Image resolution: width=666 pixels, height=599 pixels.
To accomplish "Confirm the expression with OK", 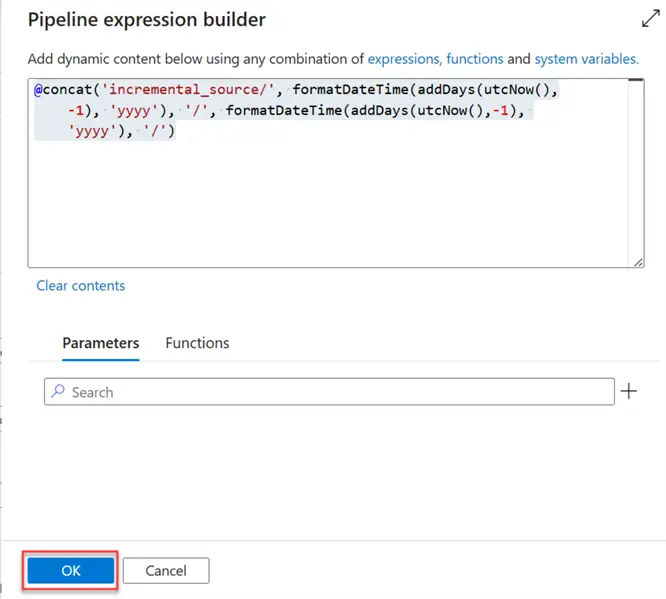I will (71, 570).
